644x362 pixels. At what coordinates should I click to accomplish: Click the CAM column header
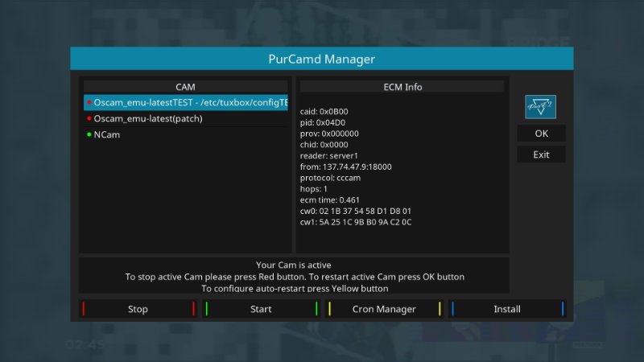click(186, 87)
